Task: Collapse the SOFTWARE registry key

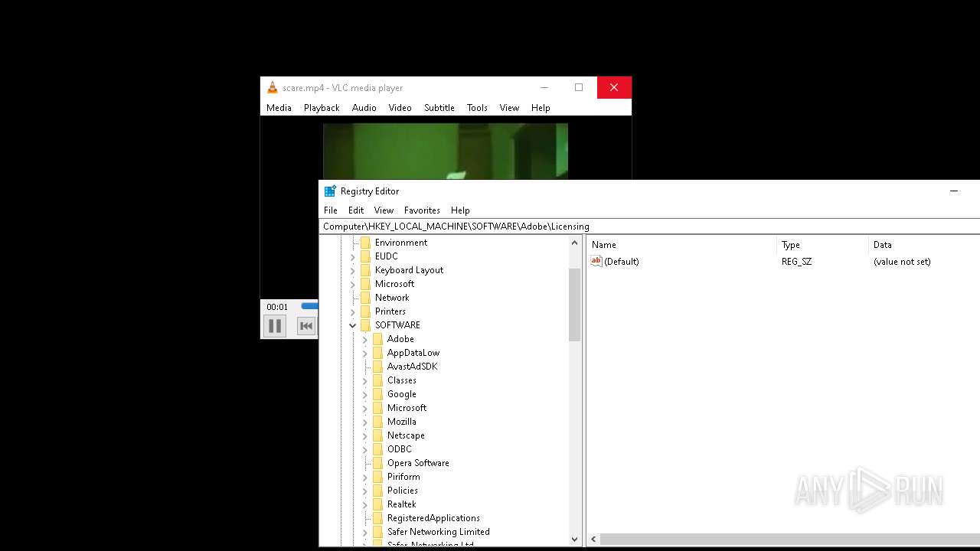Action: [353, 325]
